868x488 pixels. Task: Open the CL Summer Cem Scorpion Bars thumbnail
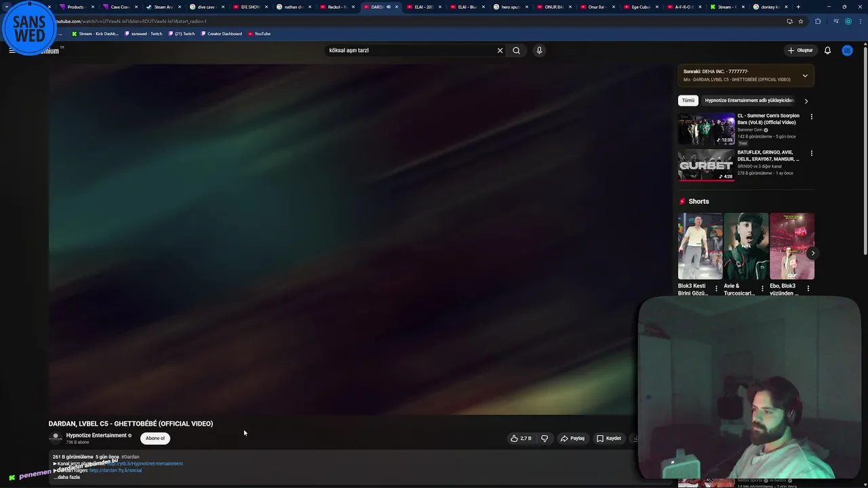tap(706, 129)
